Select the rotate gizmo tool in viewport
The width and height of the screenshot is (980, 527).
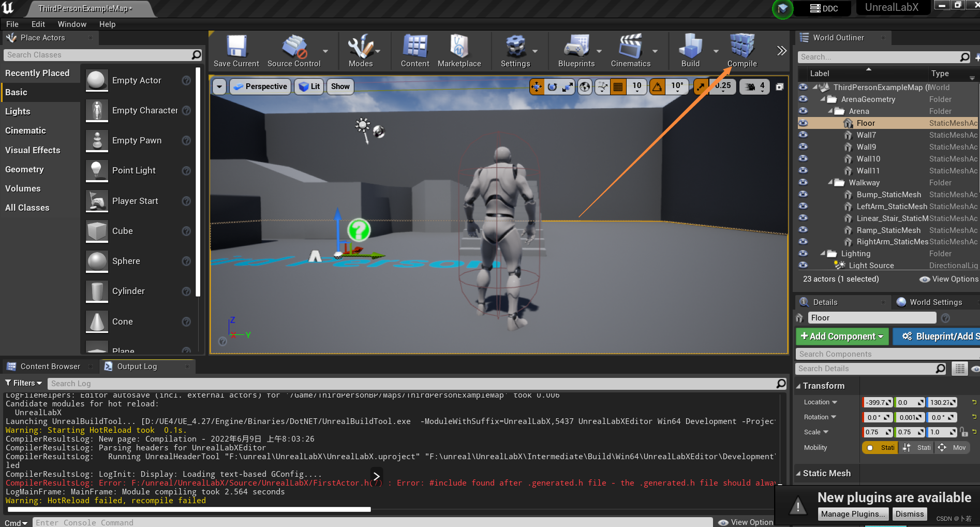[552, 87]
